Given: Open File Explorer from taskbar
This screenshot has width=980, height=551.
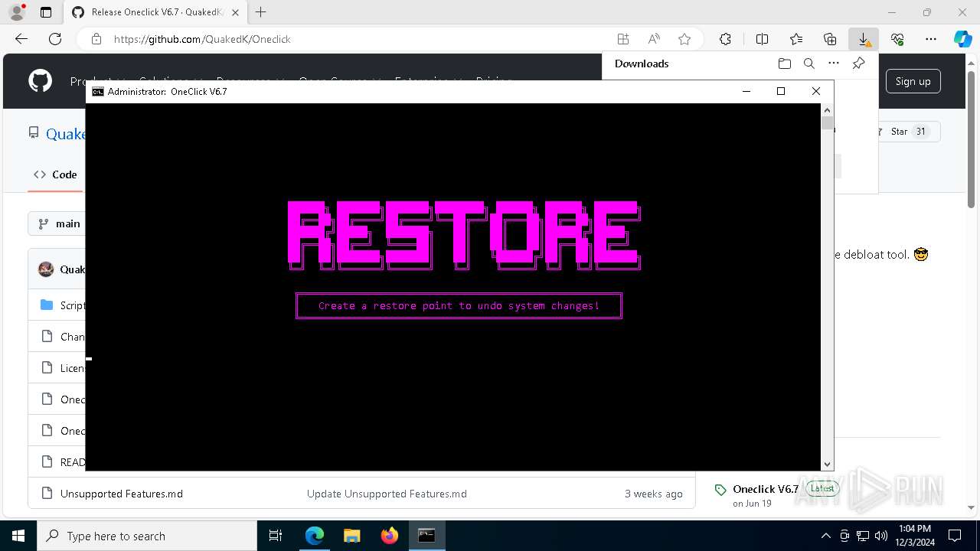Looking at the screenshot, I should tap(351, 536).
